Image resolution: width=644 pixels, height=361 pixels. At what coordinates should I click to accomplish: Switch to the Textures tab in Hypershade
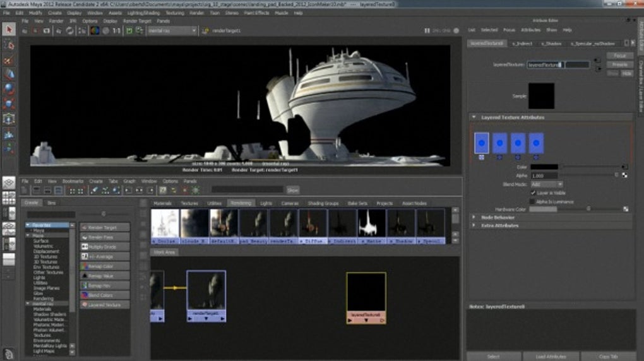189,203
